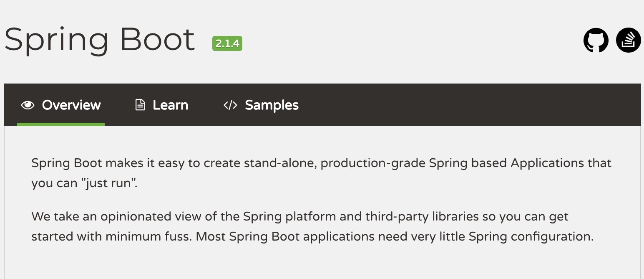Screen dimensions: 644x279
Task: Select Overview in the navigation bar
Action: [70, 105]
